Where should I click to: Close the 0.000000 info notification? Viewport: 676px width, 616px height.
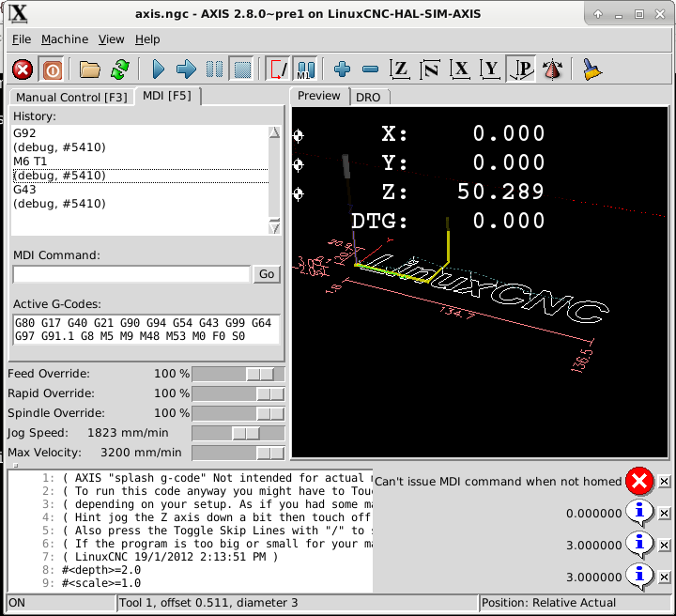coord(665,514)
